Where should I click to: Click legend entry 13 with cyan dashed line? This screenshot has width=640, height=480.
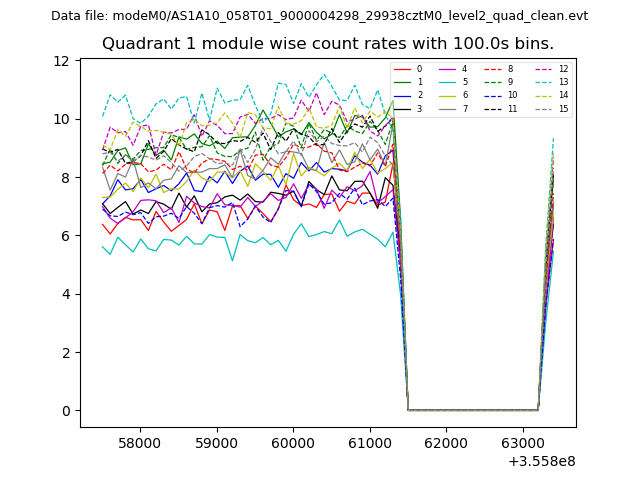553,82
